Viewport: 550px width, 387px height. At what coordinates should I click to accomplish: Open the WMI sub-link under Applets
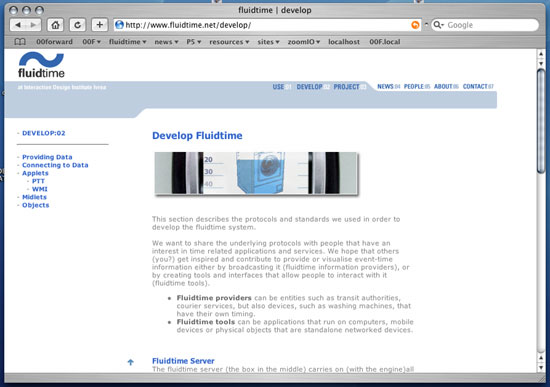[40, 189]
